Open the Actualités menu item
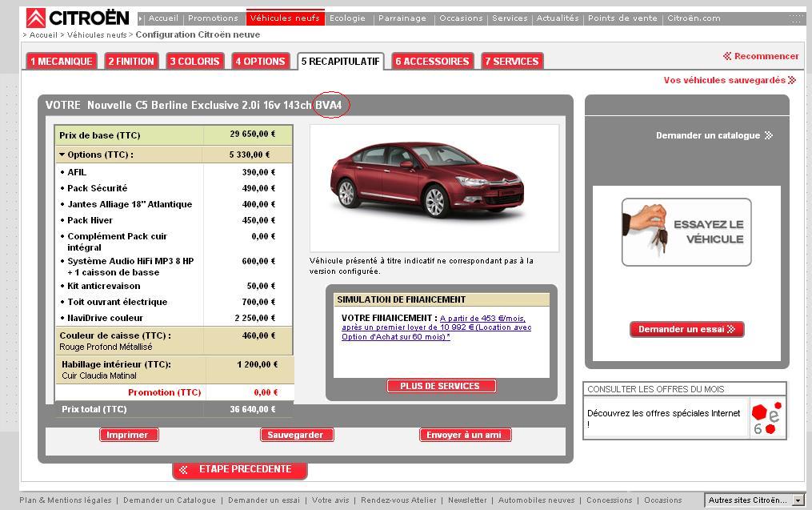 pyautogui.click(x=558, y=18)
